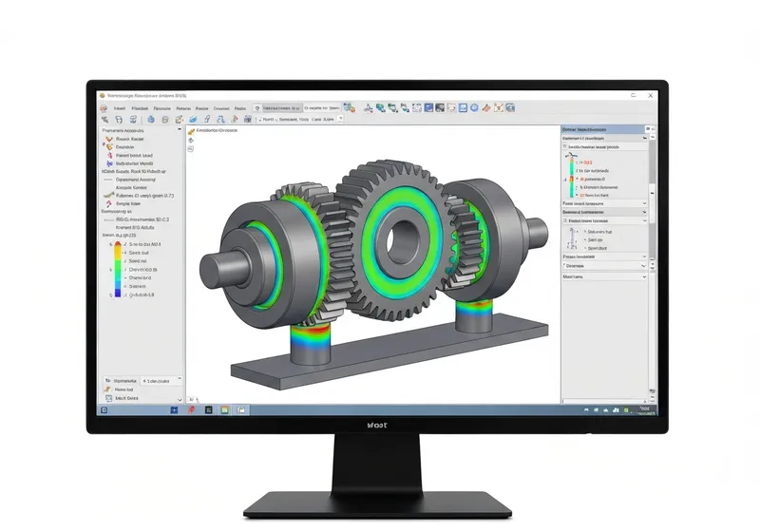
Task: Click the multicolored cubes icon in the top toolbar
Action: coord(349,108)
